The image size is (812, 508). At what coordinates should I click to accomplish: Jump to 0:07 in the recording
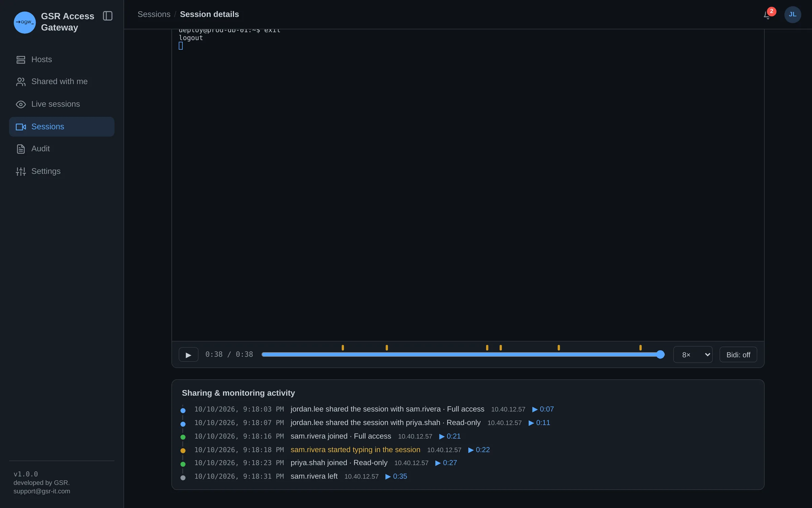(543, 409)
